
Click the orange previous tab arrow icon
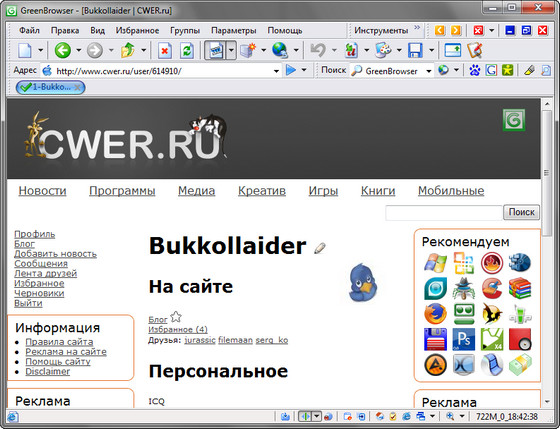pos(440,30)
